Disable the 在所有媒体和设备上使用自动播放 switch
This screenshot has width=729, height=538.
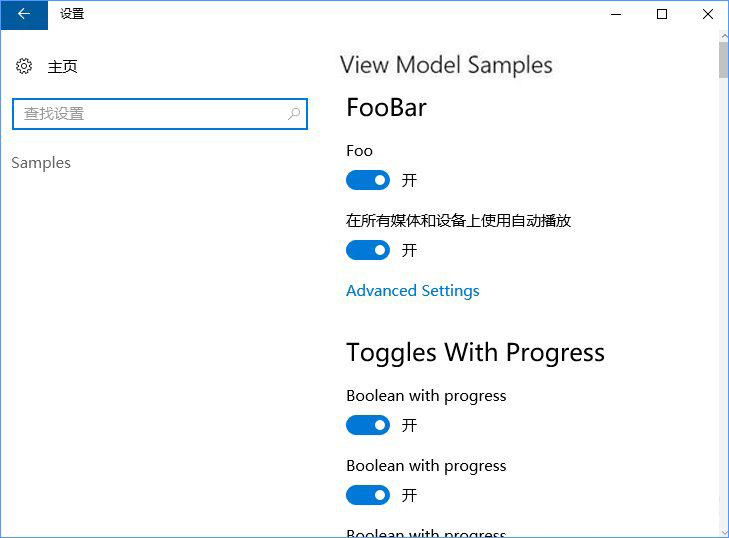point(367,250)
